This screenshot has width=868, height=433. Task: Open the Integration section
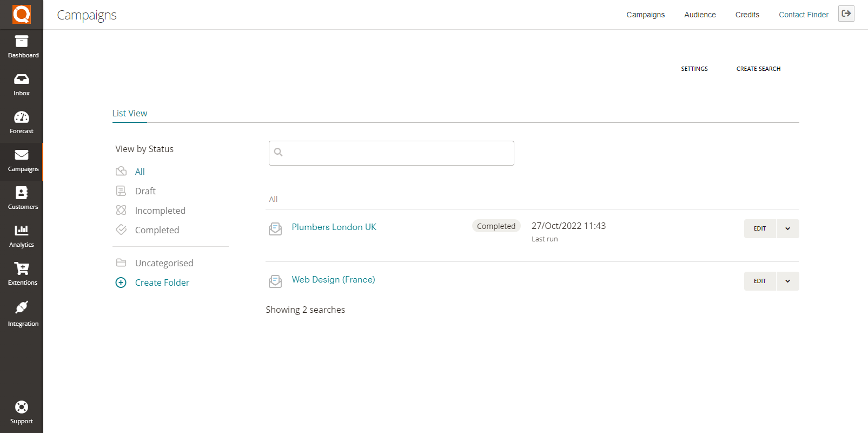22,314
